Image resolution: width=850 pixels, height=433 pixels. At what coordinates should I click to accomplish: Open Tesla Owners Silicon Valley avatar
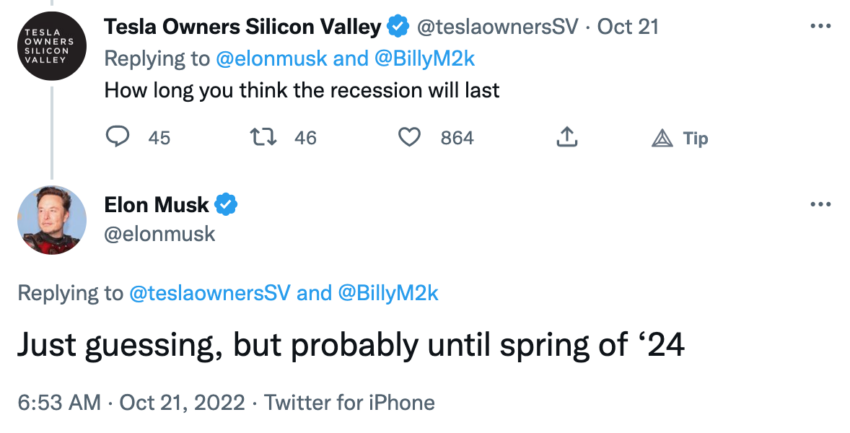[x=49, y=46]
